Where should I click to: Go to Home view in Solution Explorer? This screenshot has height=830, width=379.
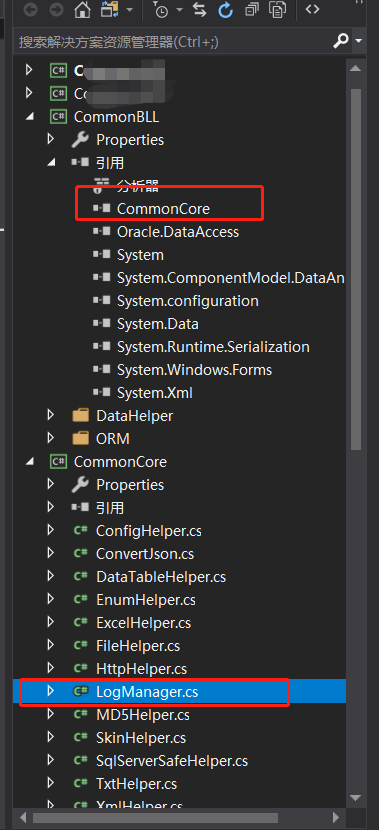coord(82,10)
